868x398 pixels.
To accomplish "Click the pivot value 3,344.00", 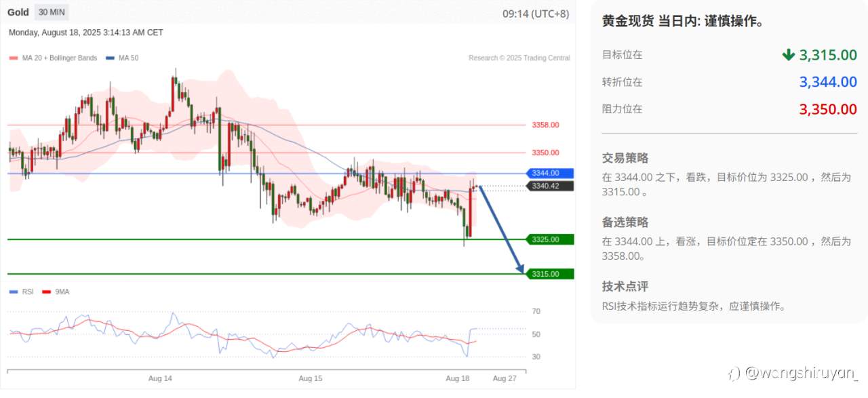I will [828, 82].
